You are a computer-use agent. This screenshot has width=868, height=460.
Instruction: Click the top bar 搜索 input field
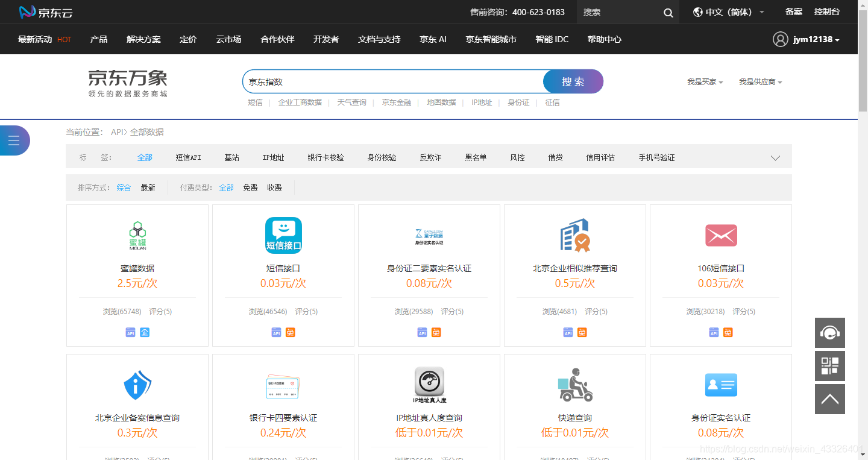point(619,12)
